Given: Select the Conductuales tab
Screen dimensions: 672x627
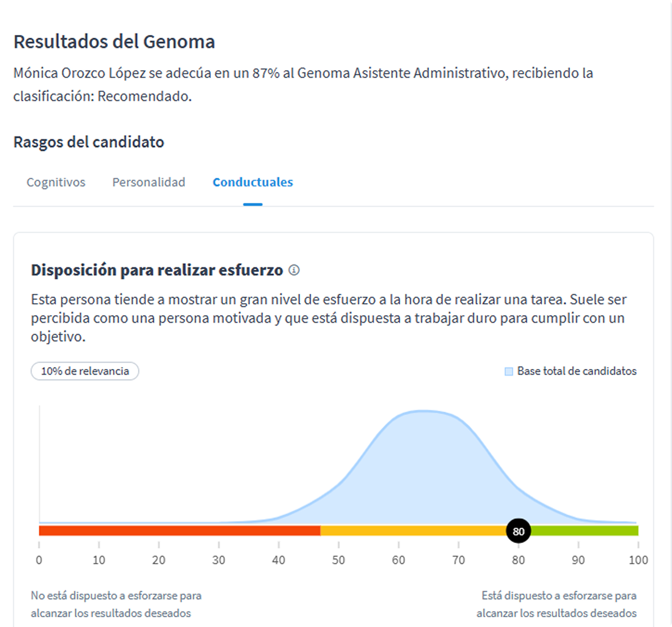Looking at the screenshot, I should 252,182.
